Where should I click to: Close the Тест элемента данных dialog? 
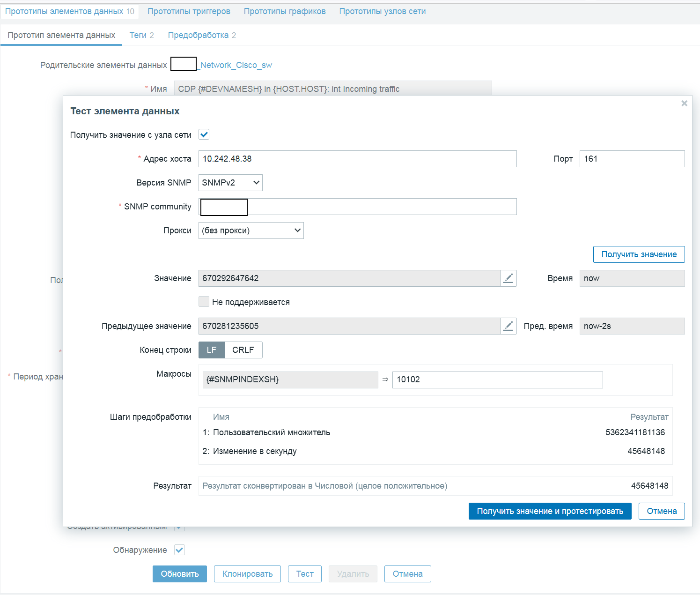click(684, 104)
